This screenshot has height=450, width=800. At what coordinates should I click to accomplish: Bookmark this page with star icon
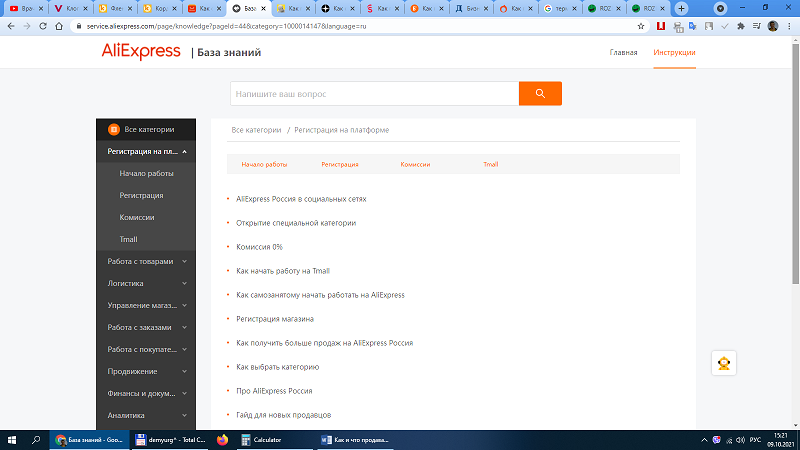tap(641, 26)
